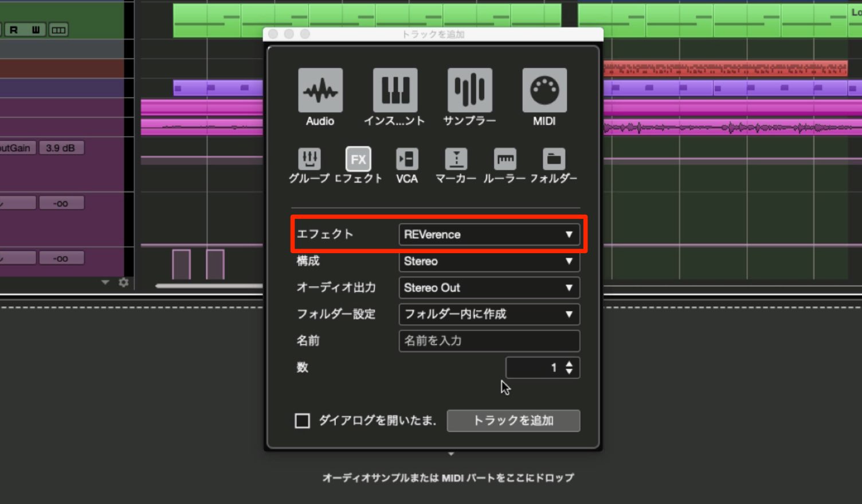The width and height of the screenshot is (862, 504).
Task: Select the VCA fader track icon
Action: point(407,159)
